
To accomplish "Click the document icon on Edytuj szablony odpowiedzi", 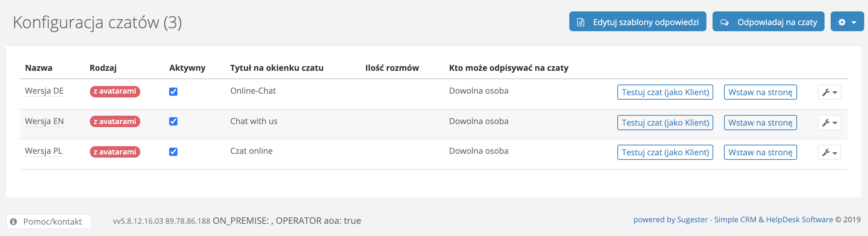I will click(581, 22).
